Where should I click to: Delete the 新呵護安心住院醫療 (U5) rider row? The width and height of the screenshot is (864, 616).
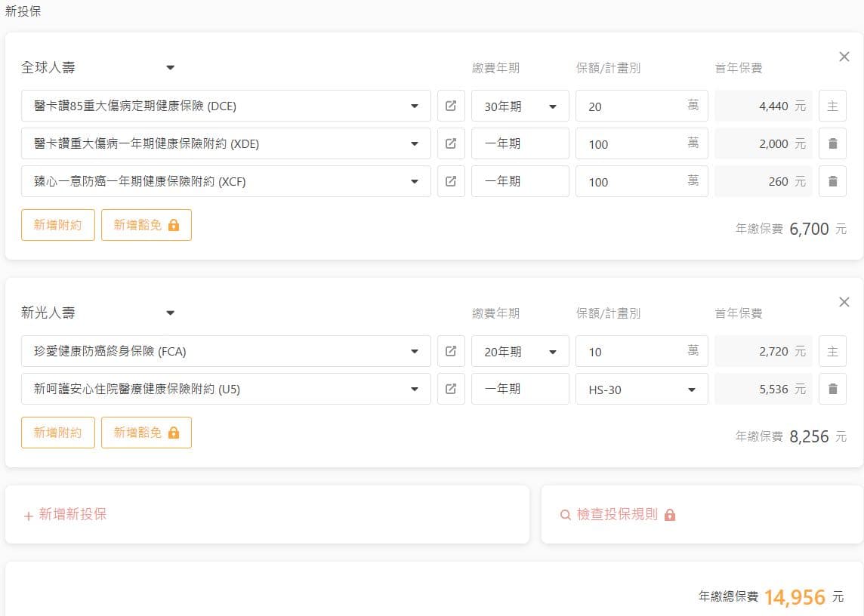click(x=832, y=389)
